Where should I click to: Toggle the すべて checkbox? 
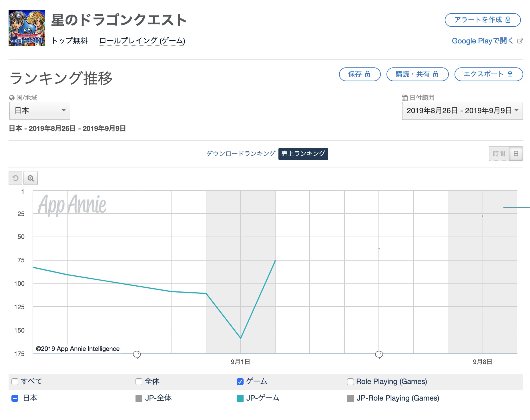(x=15, y=382)
